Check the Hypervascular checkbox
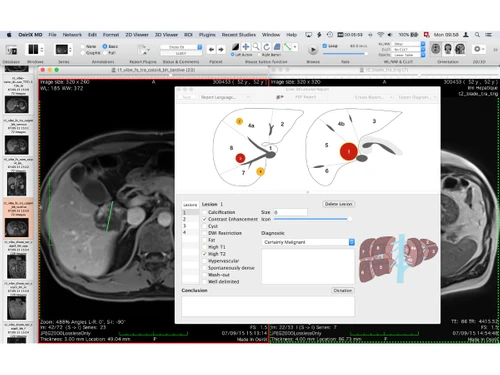The height and width of the screenshot is (375, 500). click(x=204, y=261)
